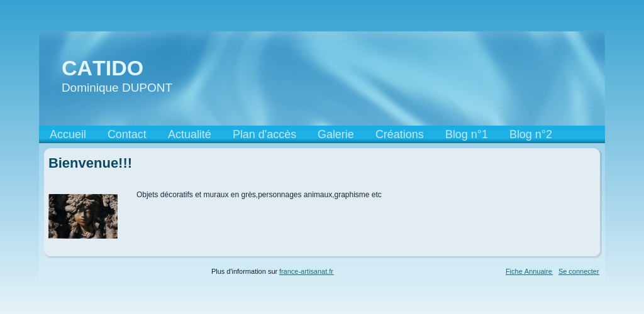The width and height of the screenshot is (644, 314).
Task: Click the Objets décoratifs description text
Action: point(258,195)
